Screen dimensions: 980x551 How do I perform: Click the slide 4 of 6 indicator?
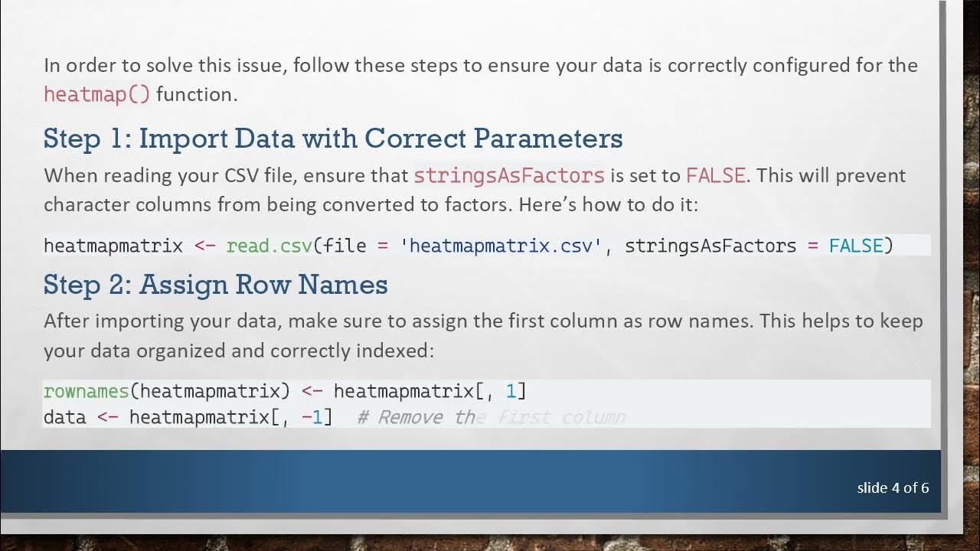point(893,487)
